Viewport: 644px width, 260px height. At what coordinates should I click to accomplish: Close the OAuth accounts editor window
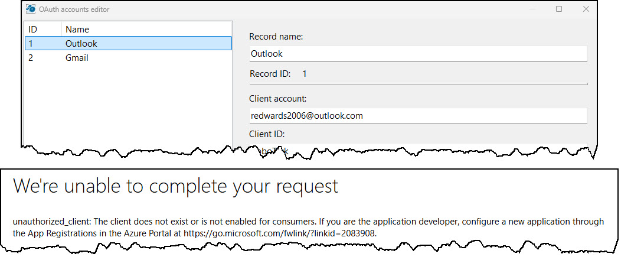point(586,9)
